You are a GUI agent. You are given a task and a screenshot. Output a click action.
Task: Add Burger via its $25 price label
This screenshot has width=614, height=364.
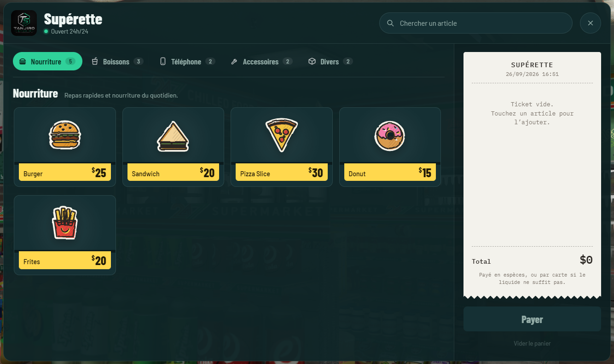point(65,173)
